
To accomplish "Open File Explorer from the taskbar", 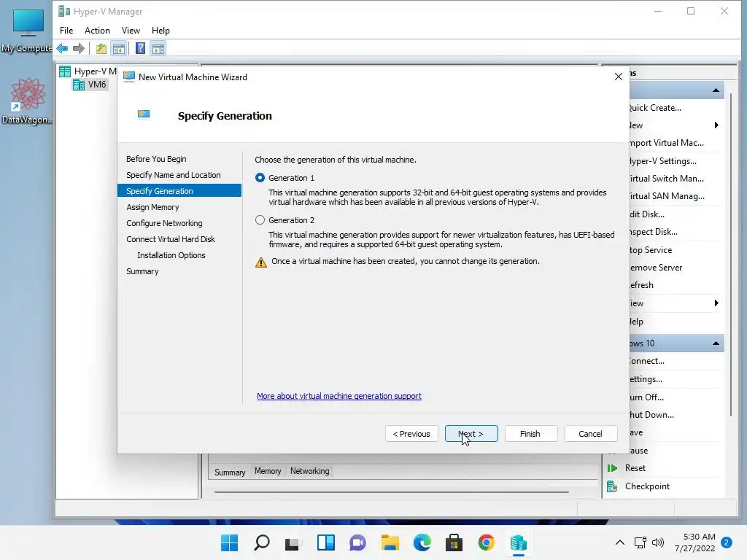I will click(x=390, y=542).
